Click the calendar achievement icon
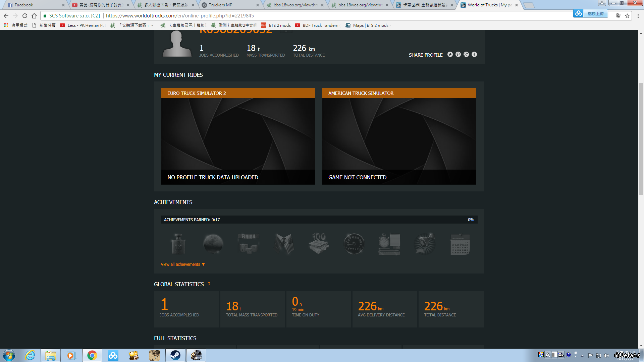 460,245
